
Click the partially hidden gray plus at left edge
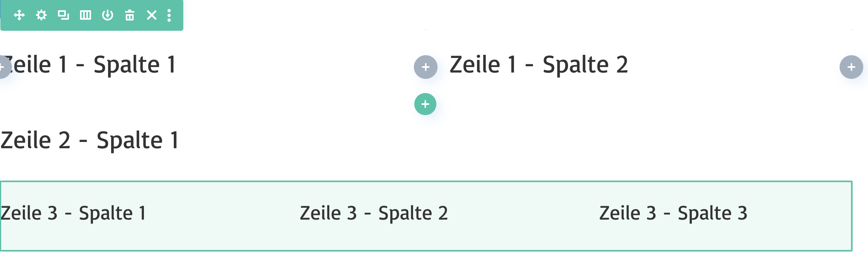(x=3, y=67)
